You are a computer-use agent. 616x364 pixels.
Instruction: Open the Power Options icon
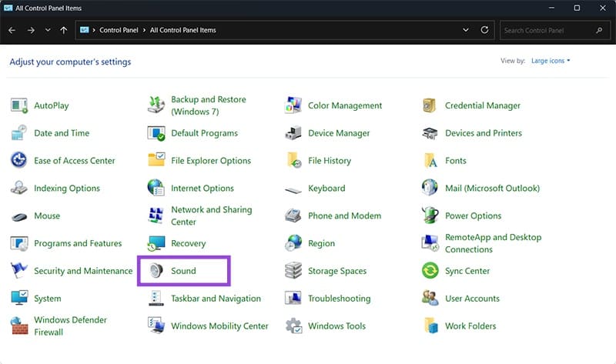pos(430,216)
